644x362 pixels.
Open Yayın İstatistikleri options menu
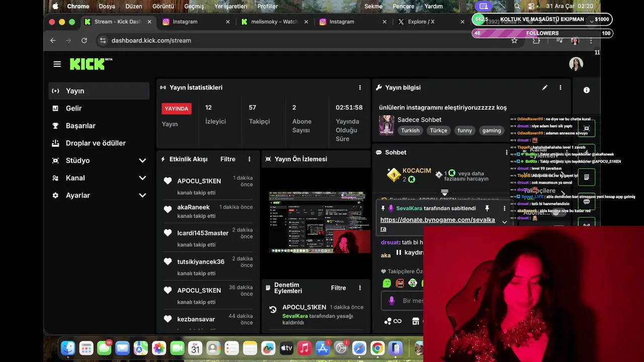point(360,87)
